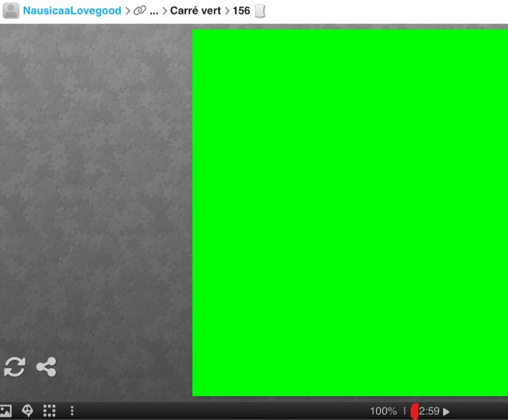Open the vertical dots more menu
This screenshot has width=508, height=420.
72,411
